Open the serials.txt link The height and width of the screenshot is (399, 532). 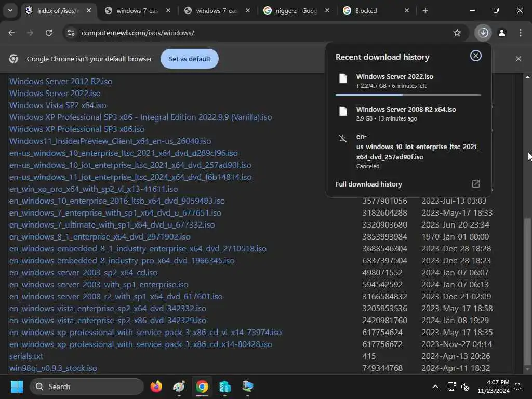[26, 356]
